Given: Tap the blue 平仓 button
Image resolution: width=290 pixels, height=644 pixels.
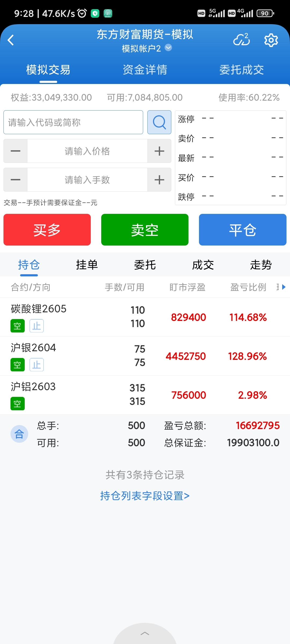Looking at the screenshot, I should (x=243, y=230).
